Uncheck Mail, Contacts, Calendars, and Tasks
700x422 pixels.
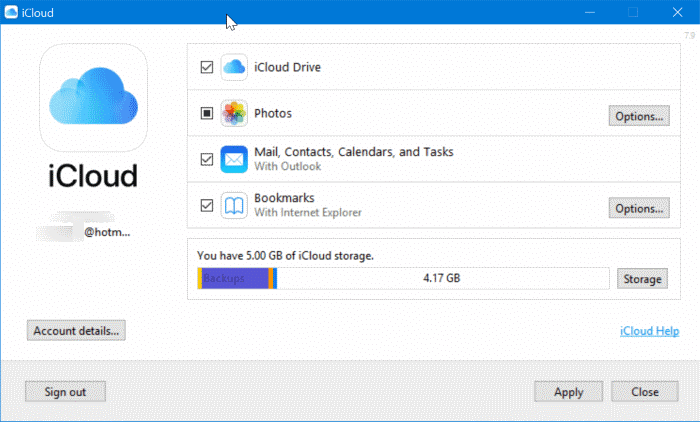207,159
